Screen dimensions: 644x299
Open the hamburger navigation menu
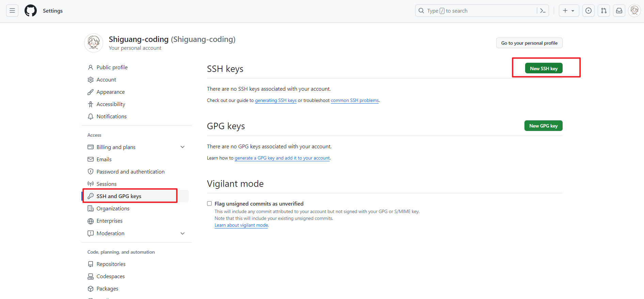[x=12, y=11]
